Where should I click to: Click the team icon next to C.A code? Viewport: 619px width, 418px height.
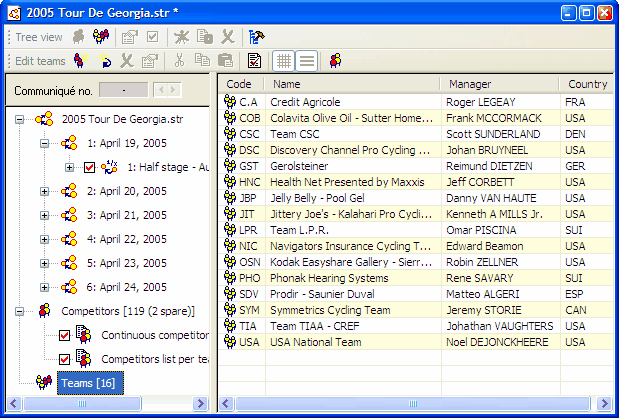click(230, 101)
